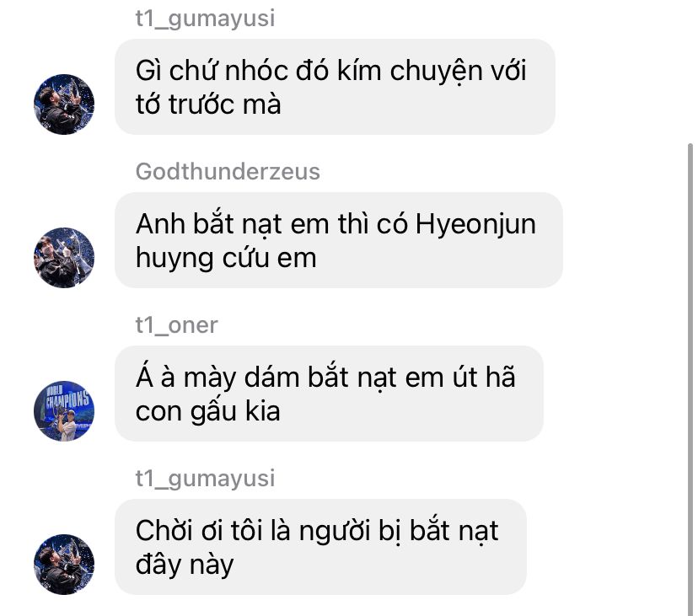Image resolution: width=698 pixels, height=616 pixels.
Task: Click the t1_oner sender name
Action: (x=177, y=325)
